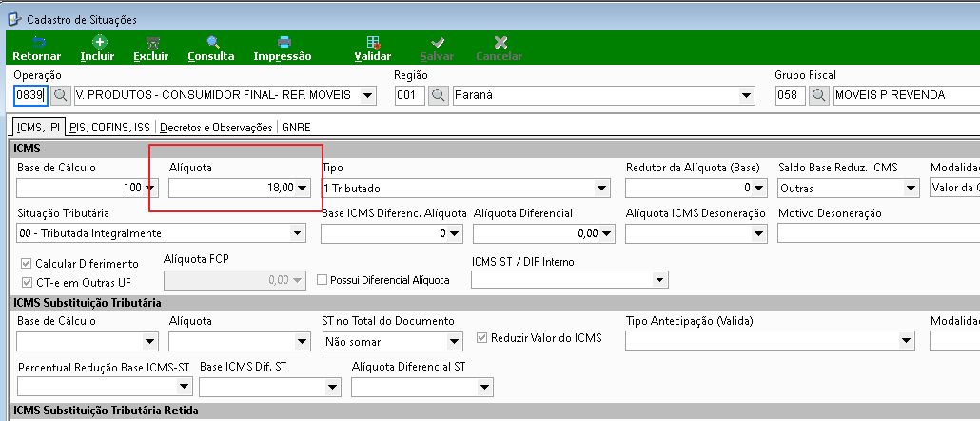Image resolution: width=980 pixels, height=421 pixels.
Task: Switch to ICMS, IPI tab
Action: 38,127
